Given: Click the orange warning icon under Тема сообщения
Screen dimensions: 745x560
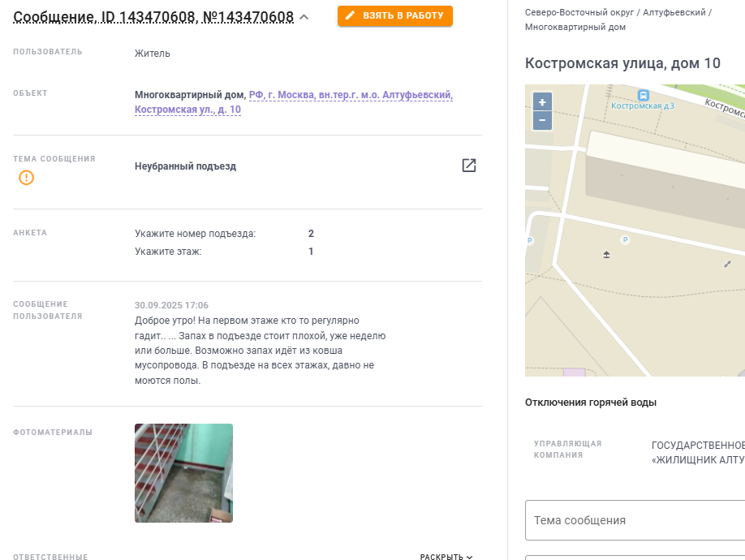Looking at the screenshot, I should point(26,178).
